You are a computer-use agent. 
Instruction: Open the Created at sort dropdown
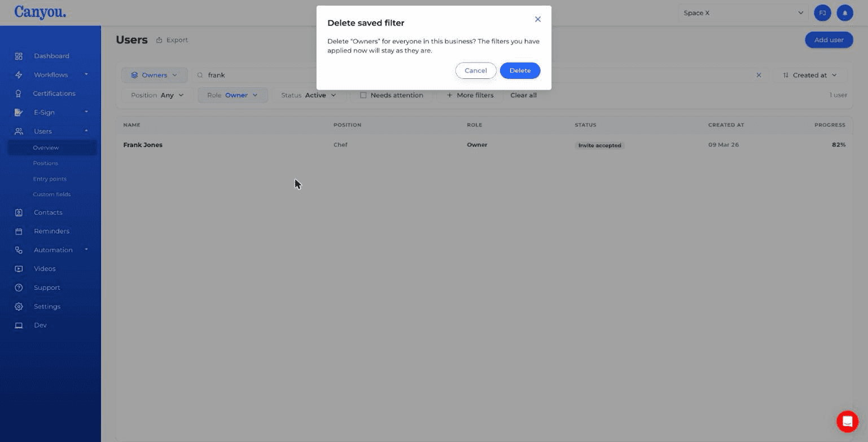(809, 75)
